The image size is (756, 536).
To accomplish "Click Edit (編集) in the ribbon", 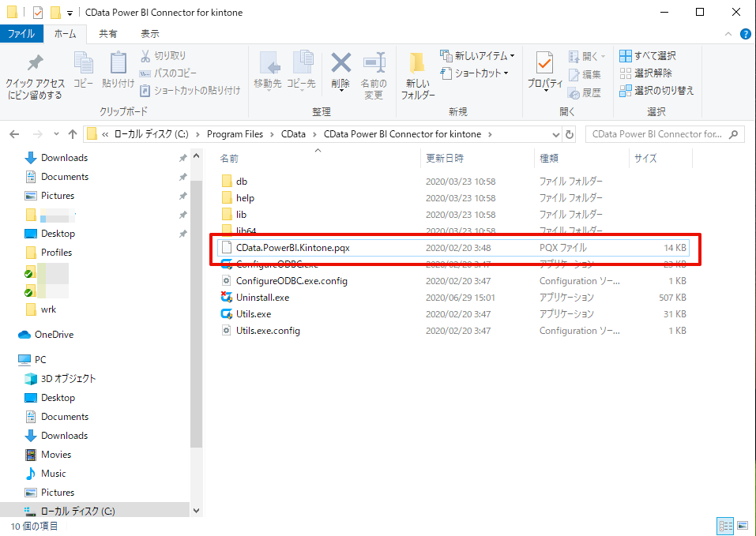I will click(x=585, y=74).
